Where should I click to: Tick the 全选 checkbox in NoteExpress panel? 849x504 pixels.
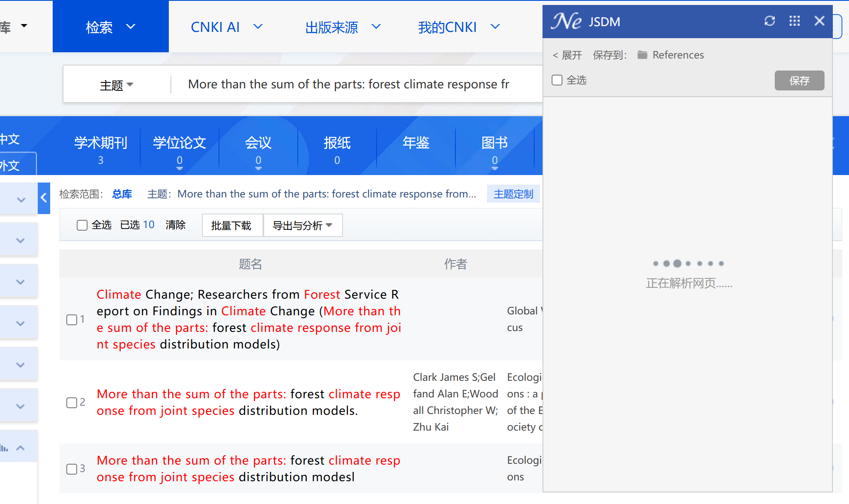click(x=557, y=80)
